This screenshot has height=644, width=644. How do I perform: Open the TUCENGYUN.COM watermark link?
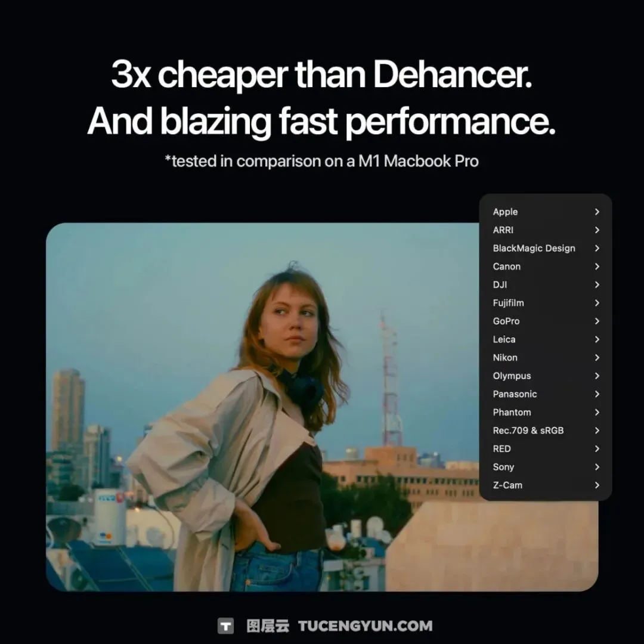point(365,626)
